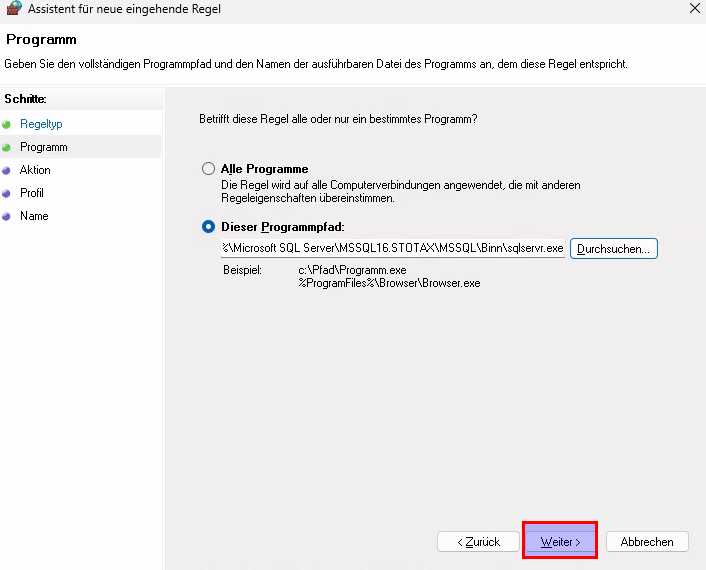706x570 pixels.
Task: Click into the program path text field
Action: point(392,248)
